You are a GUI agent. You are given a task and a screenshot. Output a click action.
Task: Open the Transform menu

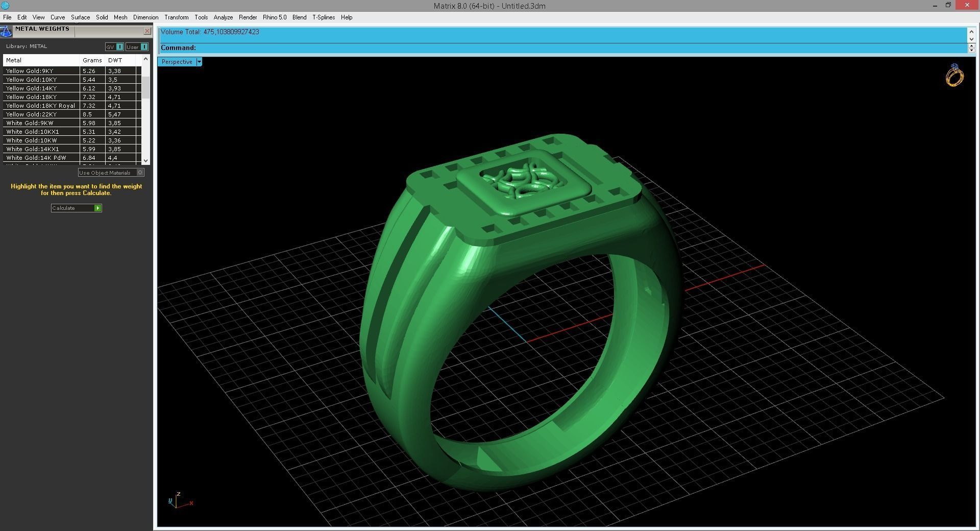(176, 17)
